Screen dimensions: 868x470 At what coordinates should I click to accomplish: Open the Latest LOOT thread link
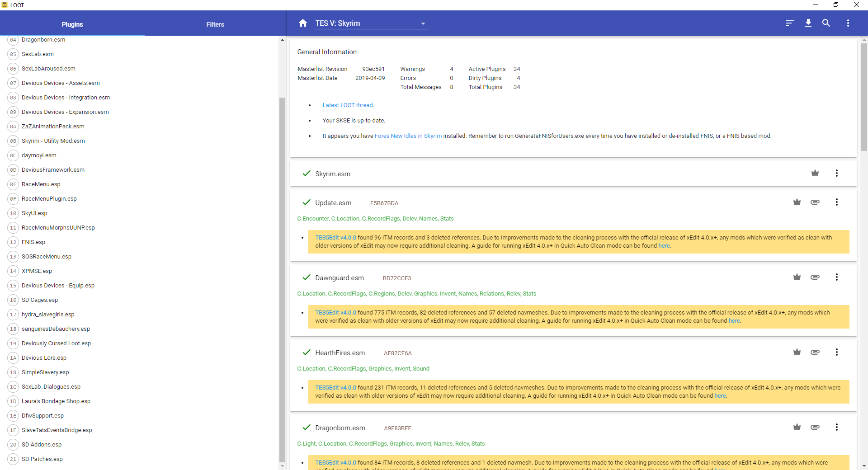[x=348, y=105]
